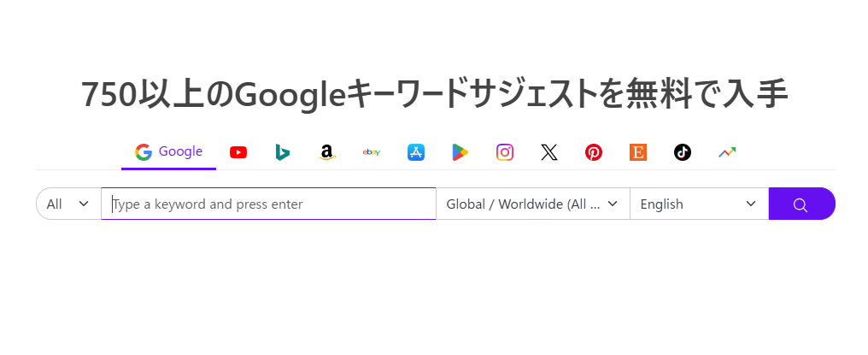Expand the "All" search type dropdown

pos(68,204)
